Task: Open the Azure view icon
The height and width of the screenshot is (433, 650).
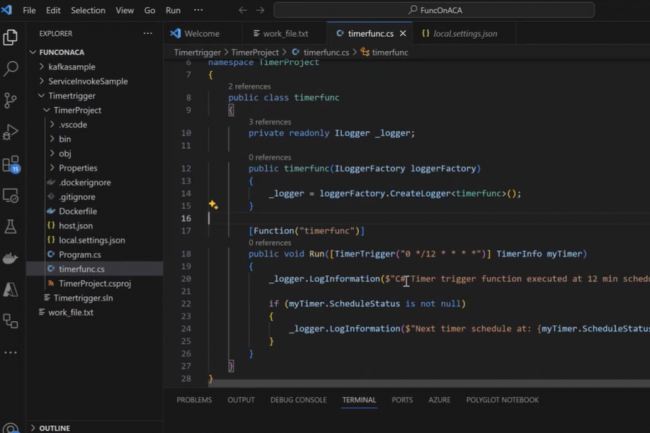Action: pyautogui.click(x=11, y=290)
